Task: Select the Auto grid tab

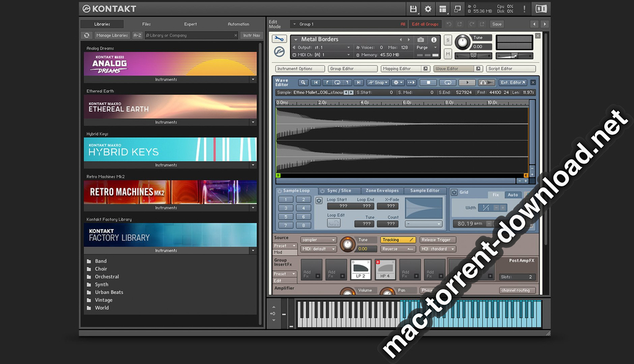Action: [x=513, y=194]
